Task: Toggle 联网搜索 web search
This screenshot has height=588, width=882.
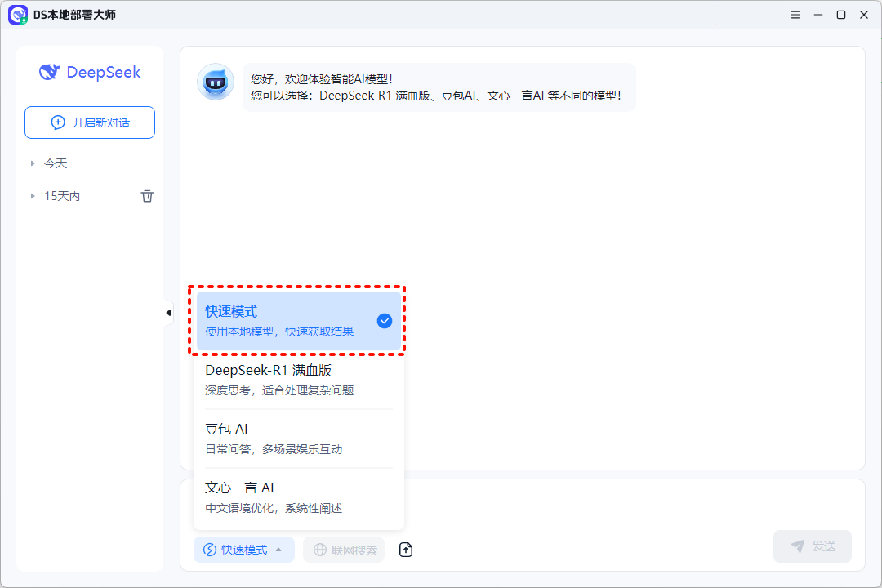Action: (x=344, y=549)
